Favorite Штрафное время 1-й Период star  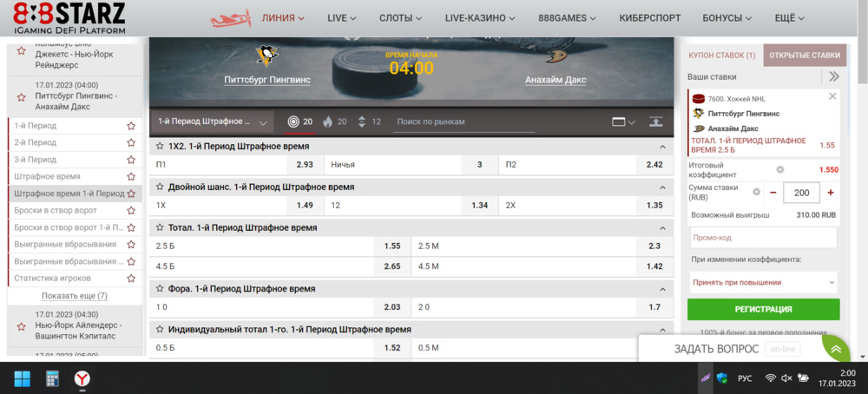pyautogui.click(x=131, y=194)
